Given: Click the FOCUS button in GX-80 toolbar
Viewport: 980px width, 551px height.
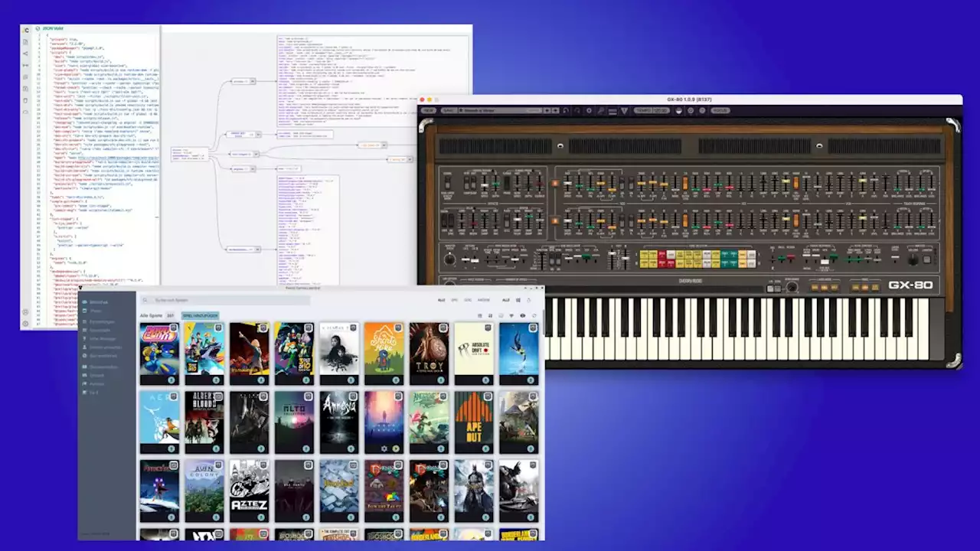Looking at the screenshot, I should (x=720, y=111).
